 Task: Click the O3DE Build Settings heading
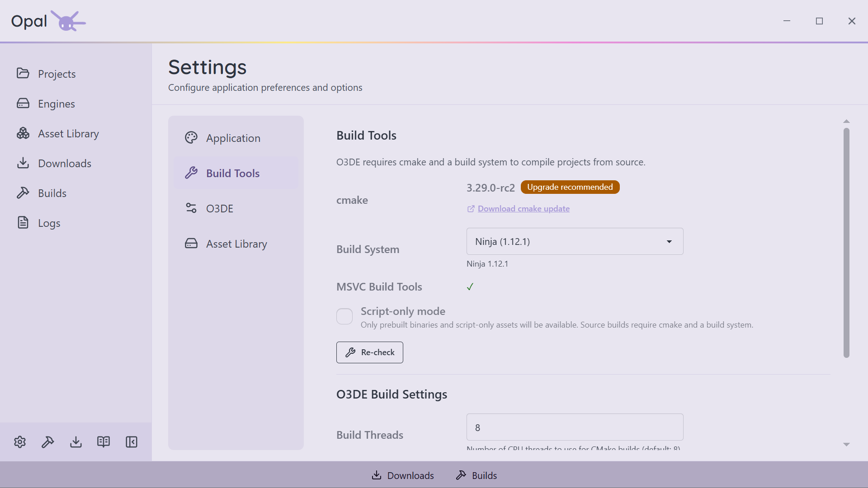[392, 394]
